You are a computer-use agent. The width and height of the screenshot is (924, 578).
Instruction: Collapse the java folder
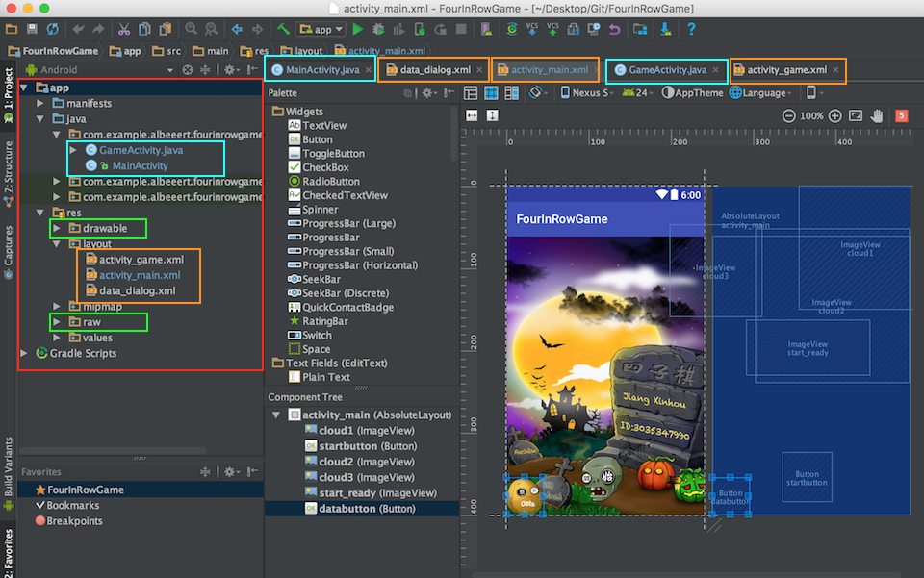coord(40,119)
